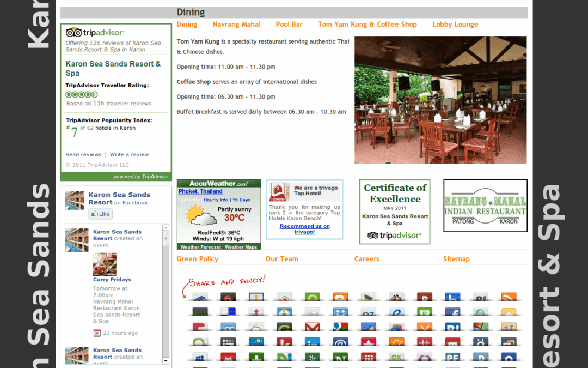Click the Designfloat lifebuoy icon

tap(284, 312)
